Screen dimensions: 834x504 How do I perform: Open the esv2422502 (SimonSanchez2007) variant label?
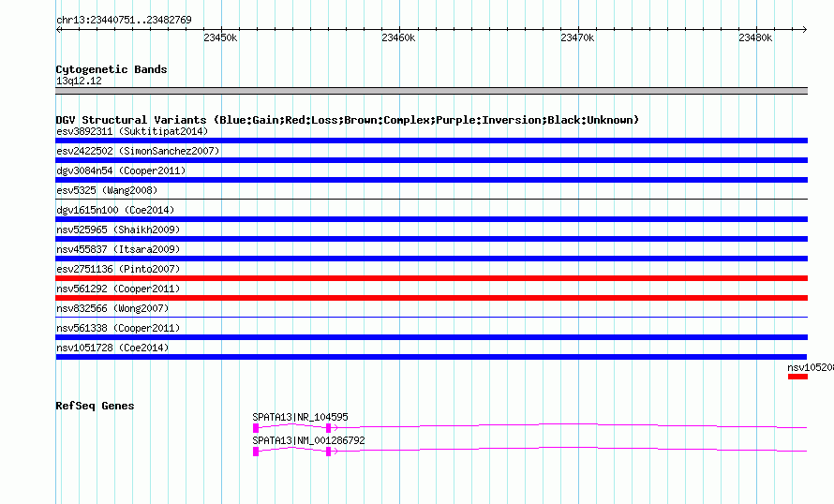(x=138, y=151)
